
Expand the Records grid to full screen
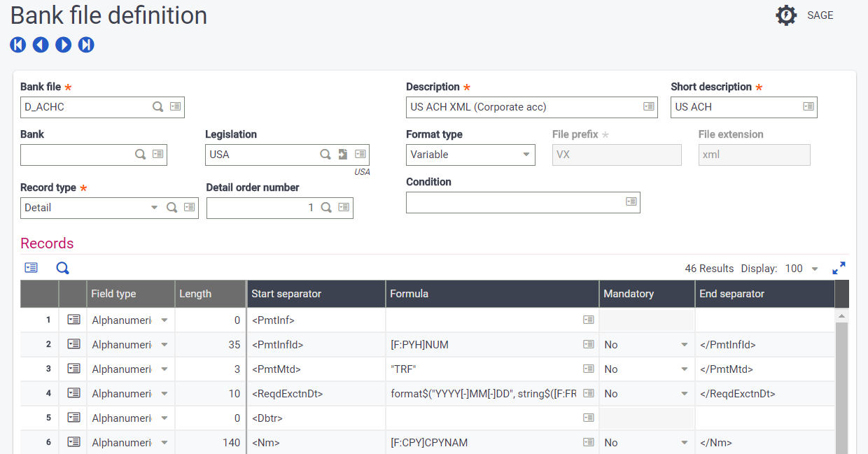(x=839, y=269)
